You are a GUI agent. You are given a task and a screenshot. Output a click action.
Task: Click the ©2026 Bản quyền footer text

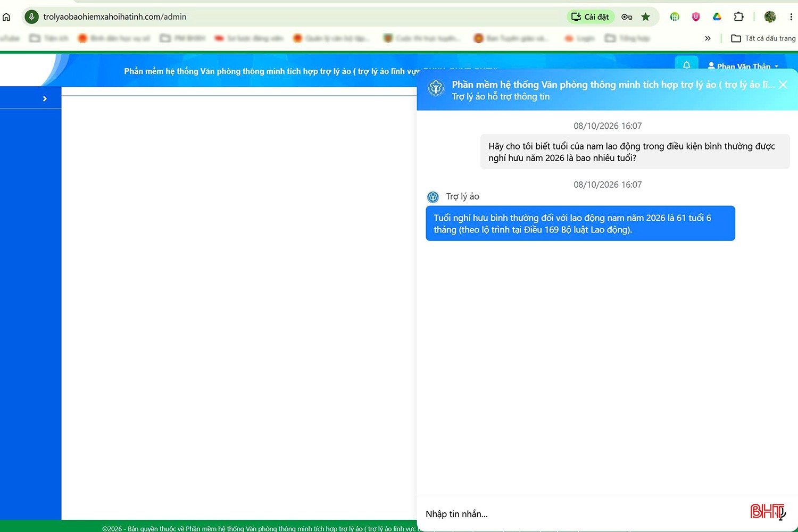pos(259,528)
